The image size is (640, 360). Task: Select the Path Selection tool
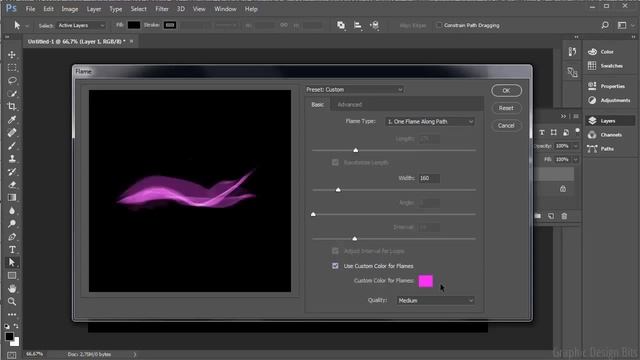[12, 262]
